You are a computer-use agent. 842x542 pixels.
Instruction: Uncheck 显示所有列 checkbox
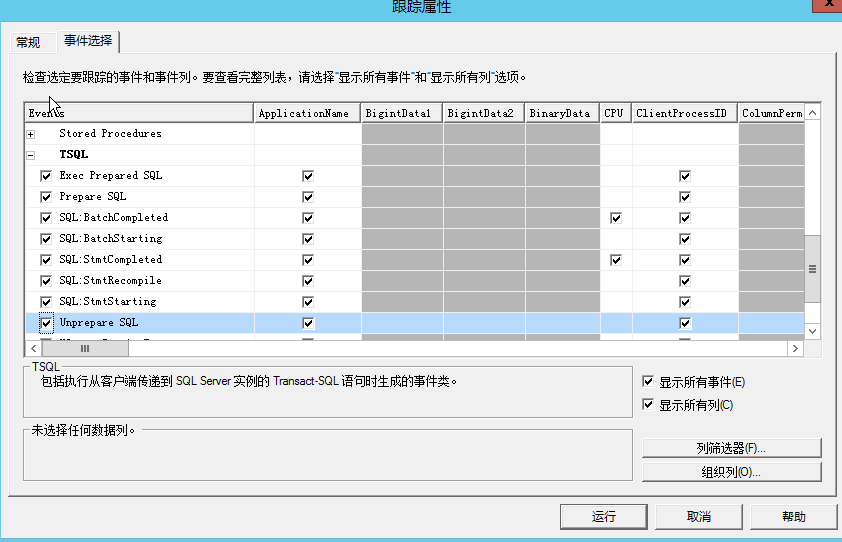648,405
